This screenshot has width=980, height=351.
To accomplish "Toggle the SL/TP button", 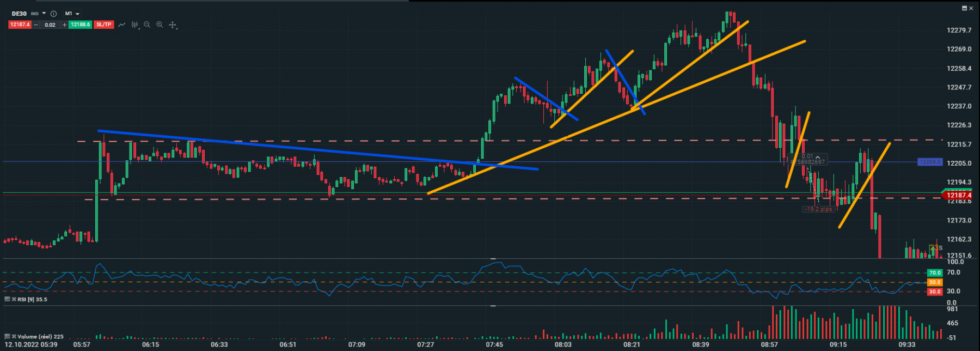I will tap(104, 25).
